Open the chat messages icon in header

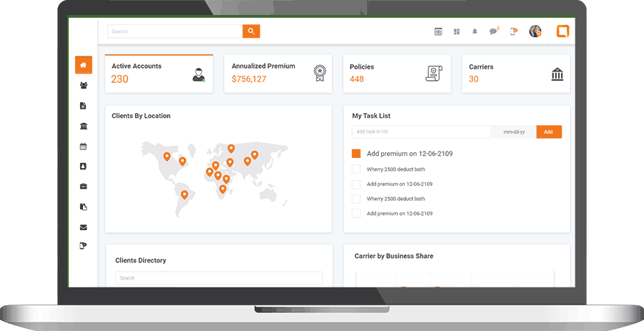(x=493, y=31)
